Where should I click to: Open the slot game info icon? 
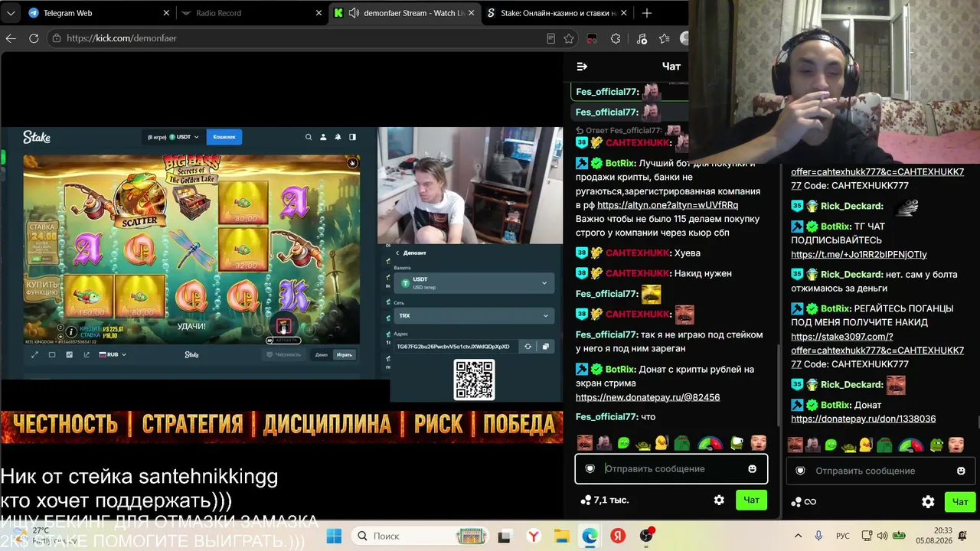(71, 331)
